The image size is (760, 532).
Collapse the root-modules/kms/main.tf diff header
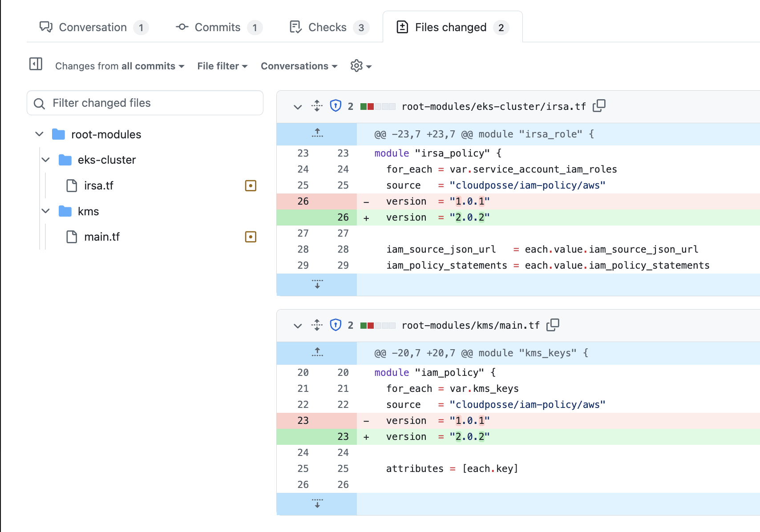(297, 325)
